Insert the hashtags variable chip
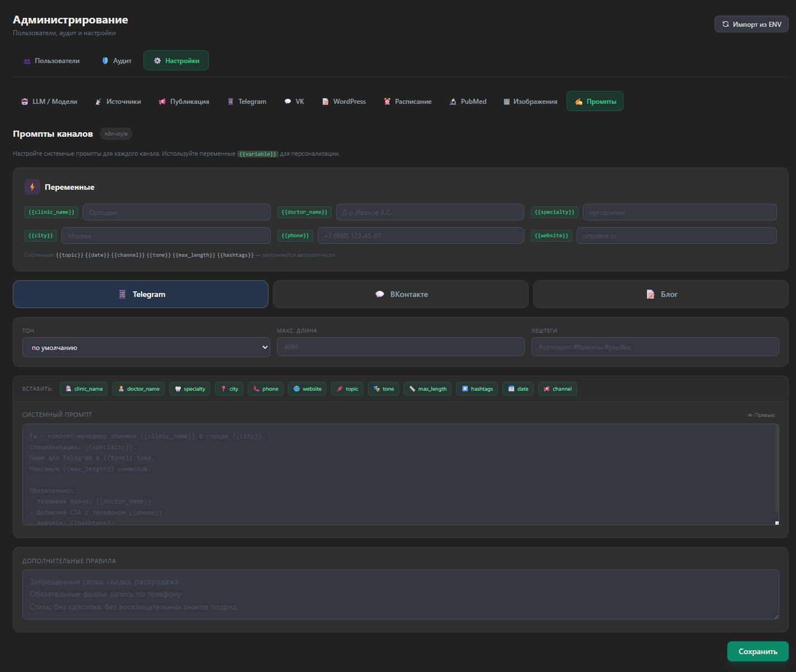796x672 pixels. click(x=477, y=389)
